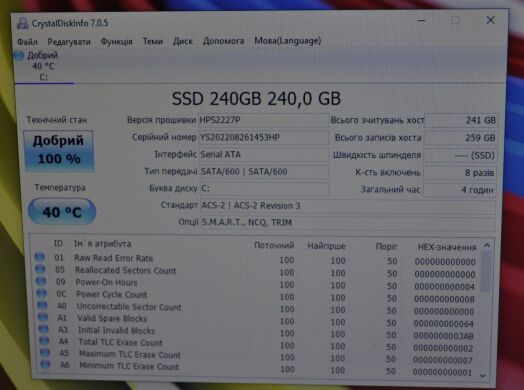Screen dimensions: 524x390
Task: Click the status icon of Raw Read Error Rate
Action: point(39,257)
